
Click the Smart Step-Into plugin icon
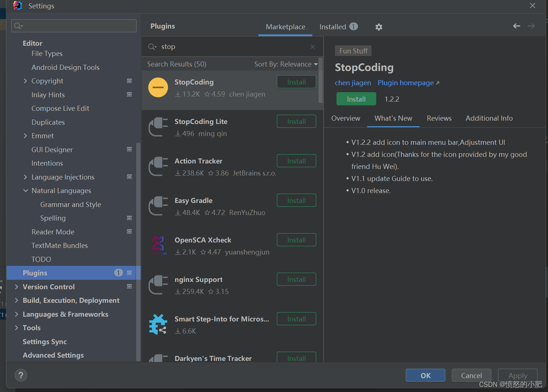[x=158, y=324]
